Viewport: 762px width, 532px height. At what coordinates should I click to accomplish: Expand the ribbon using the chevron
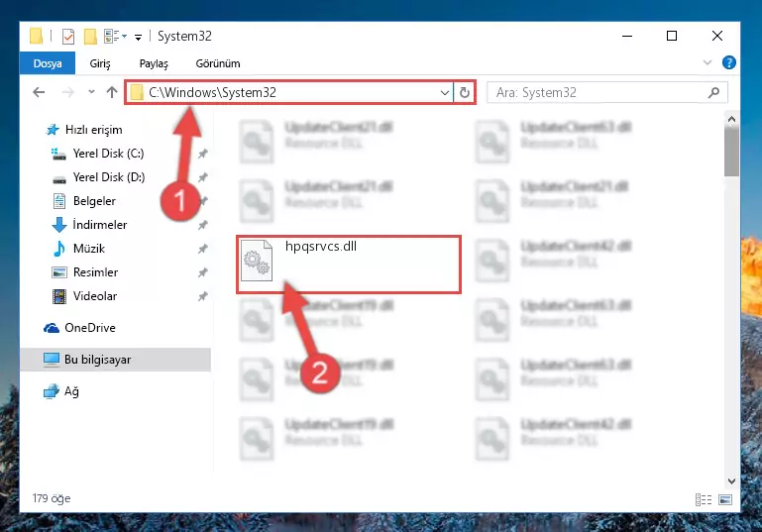point(708,62)
